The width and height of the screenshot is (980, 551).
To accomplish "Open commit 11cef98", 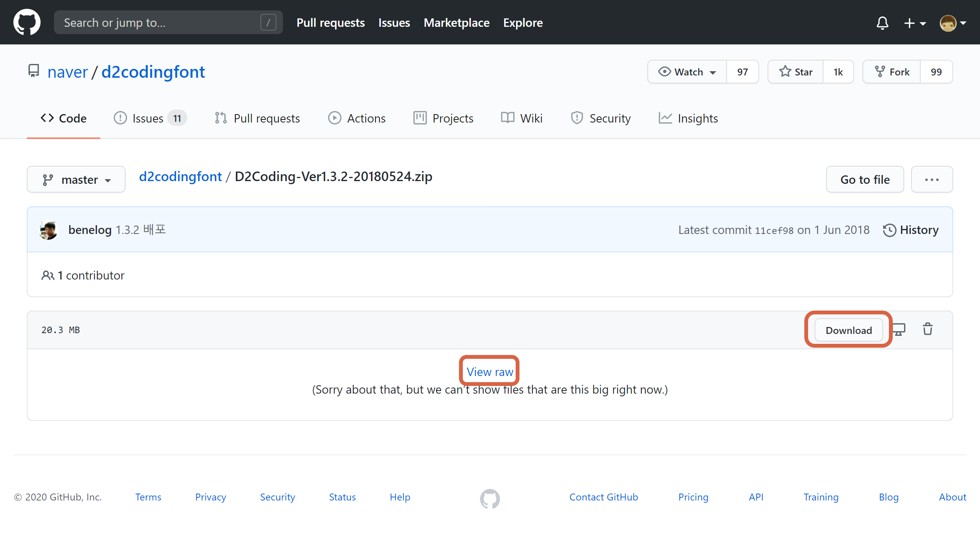I will [774, 231].
